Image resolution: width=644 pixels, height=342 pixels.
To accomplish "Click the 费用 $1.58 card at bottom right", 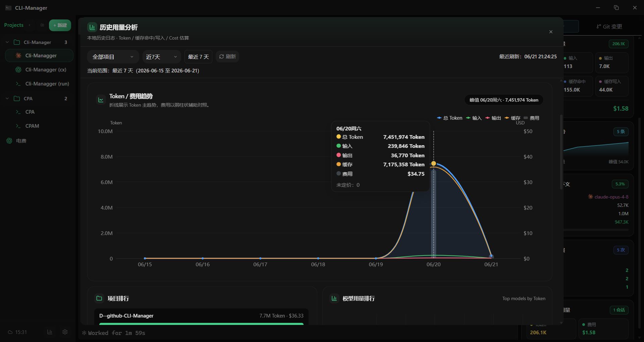I will [x=603, y=329].
